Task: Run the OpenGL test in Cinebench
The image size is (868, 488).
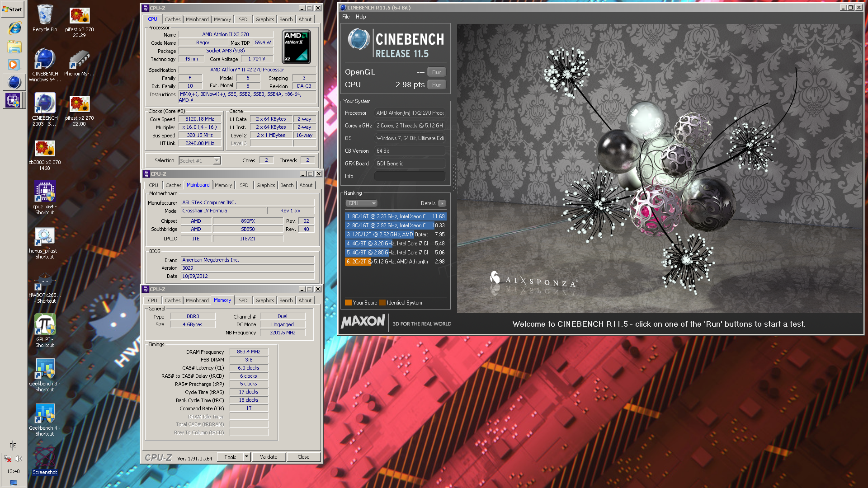Action: [x=437, y=72]
